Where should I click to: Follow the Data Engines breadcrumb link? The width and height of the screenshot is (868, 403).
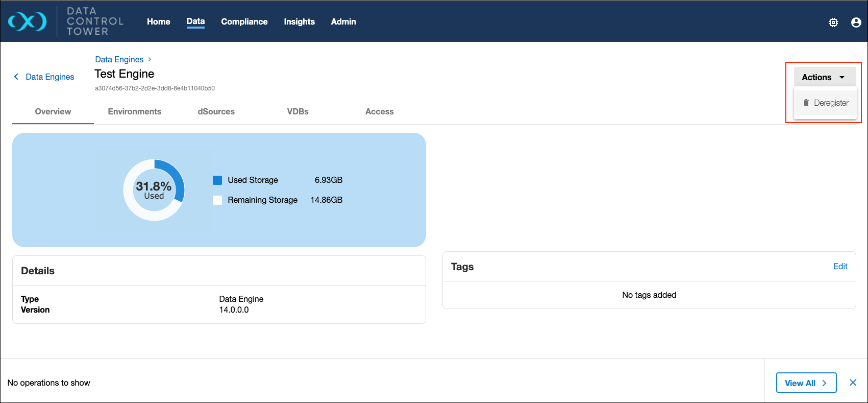119,59
